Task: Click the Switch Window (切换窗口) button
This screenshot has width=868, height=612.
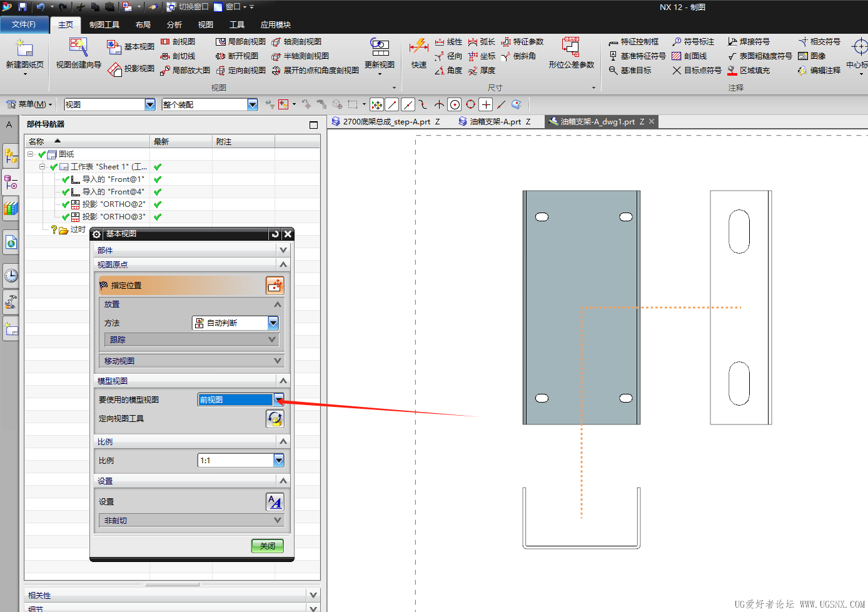Action: click(x=188, y=7)
